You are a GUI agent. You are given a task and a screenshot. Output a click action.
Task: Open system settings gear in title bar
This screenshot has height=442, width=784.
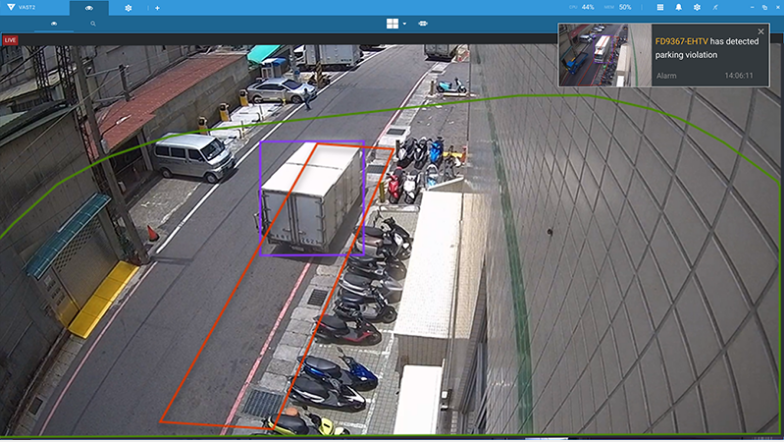click(x=697, y=7)
